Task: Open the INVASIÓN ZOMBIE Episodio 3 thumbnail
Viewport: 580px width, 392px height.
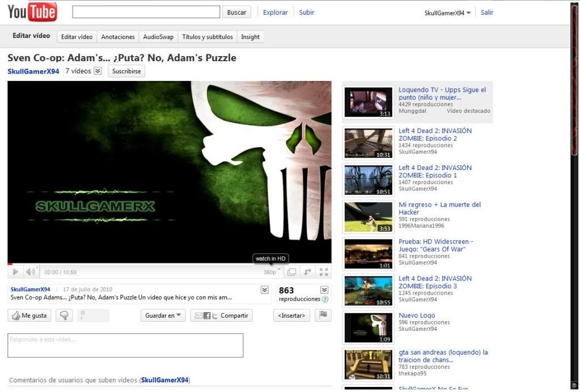Action: [369, 291]
